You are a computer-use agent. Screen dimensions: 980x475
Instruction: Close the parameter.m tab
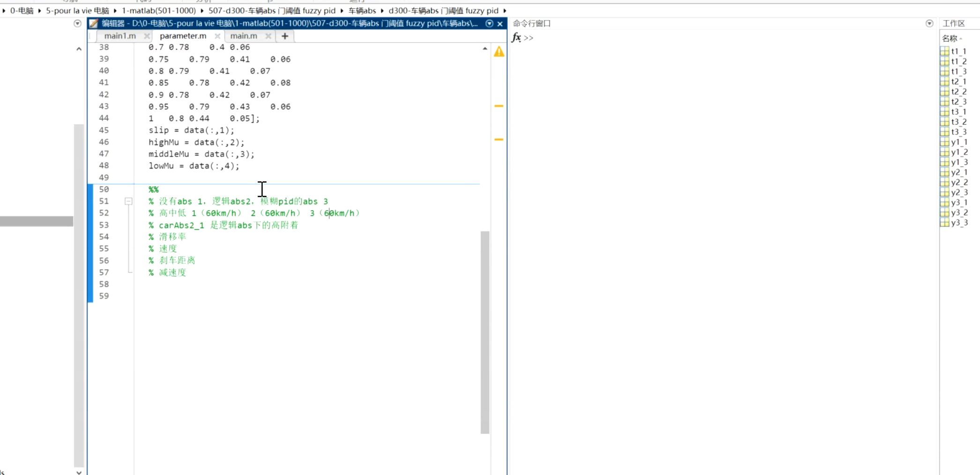pos(217,36)
